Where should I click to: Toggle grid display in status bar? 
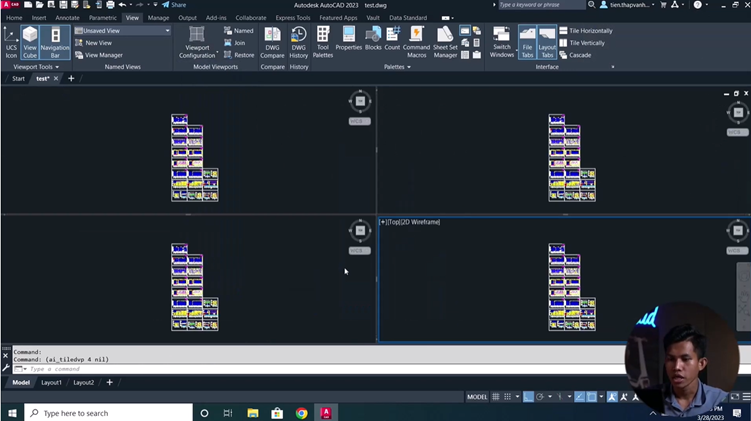coord(496,397)
